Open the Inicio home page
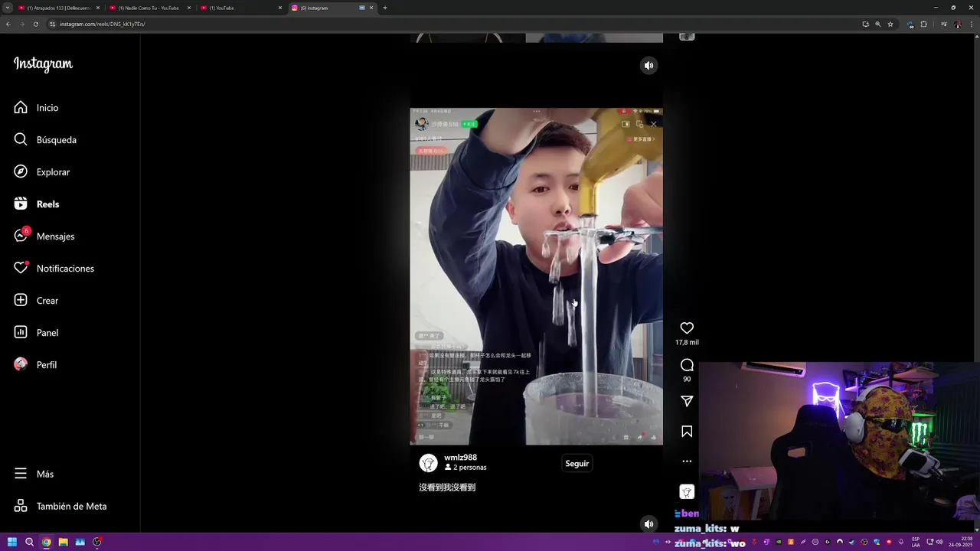The width and height of the screenshot is (980, 551). pos(36,108)
